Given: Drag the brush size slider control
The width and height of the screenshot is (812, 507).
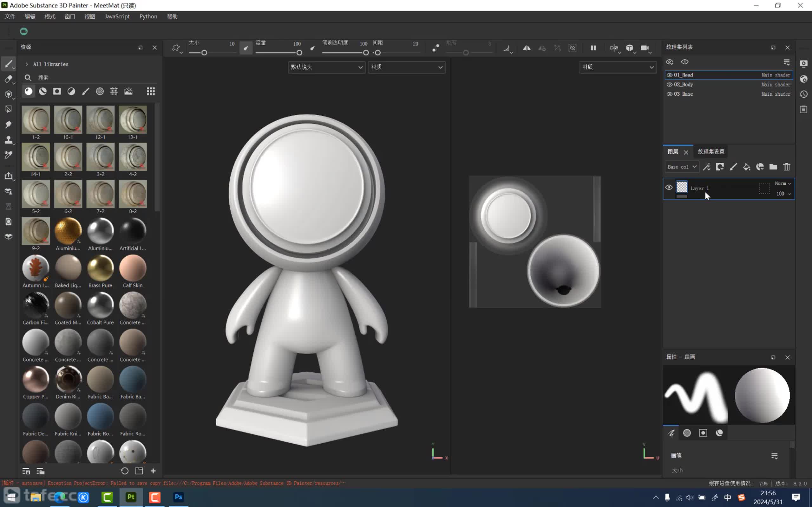Looking at the screenshot, I should (x=205, y=53).
